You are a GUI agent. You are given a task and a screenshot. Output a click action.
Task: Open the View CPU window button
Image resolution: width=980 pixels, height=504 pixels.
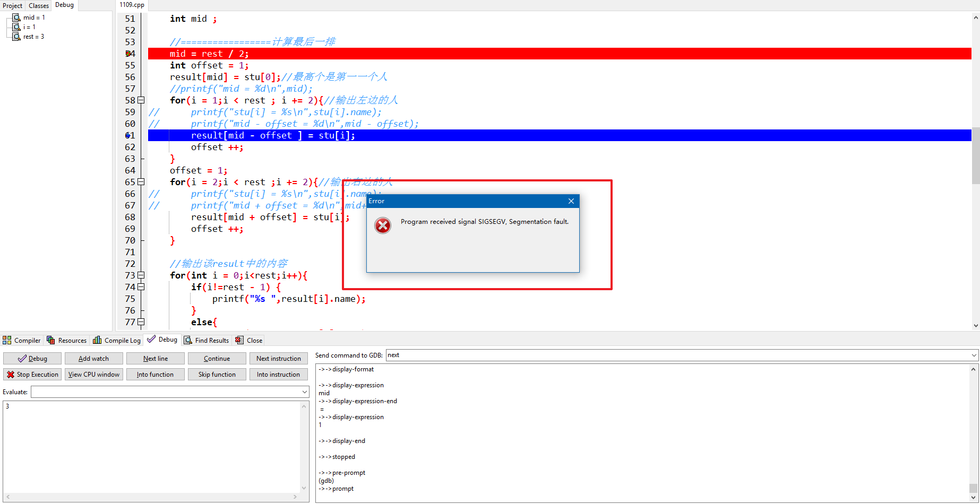94,375
